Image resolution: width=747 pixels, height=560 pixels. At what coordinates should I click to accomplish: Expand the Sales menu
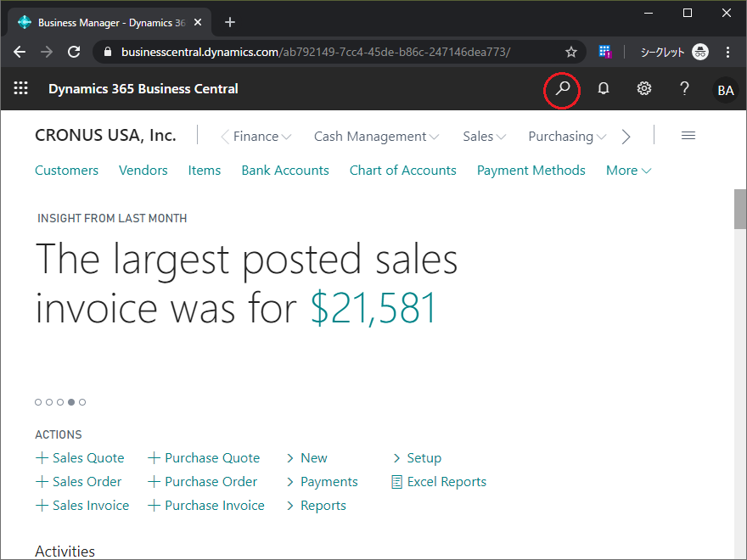click(484, 137)
